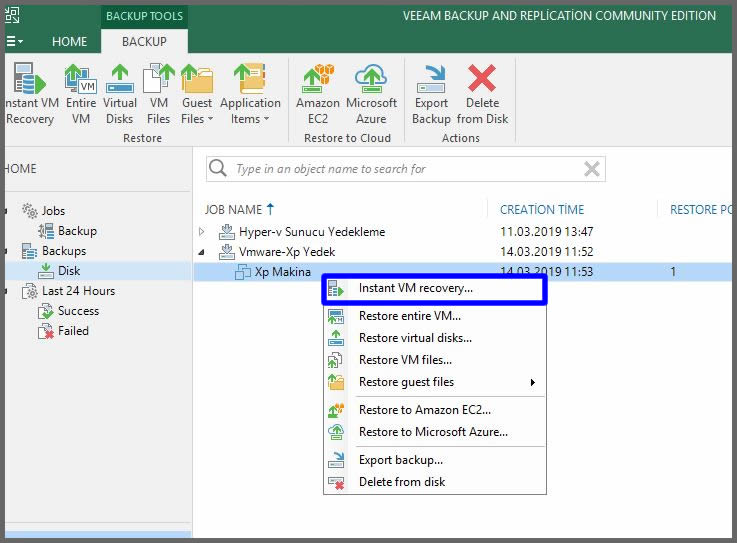Clear search with the X button
737x543 pixels.
click(591, 169)
